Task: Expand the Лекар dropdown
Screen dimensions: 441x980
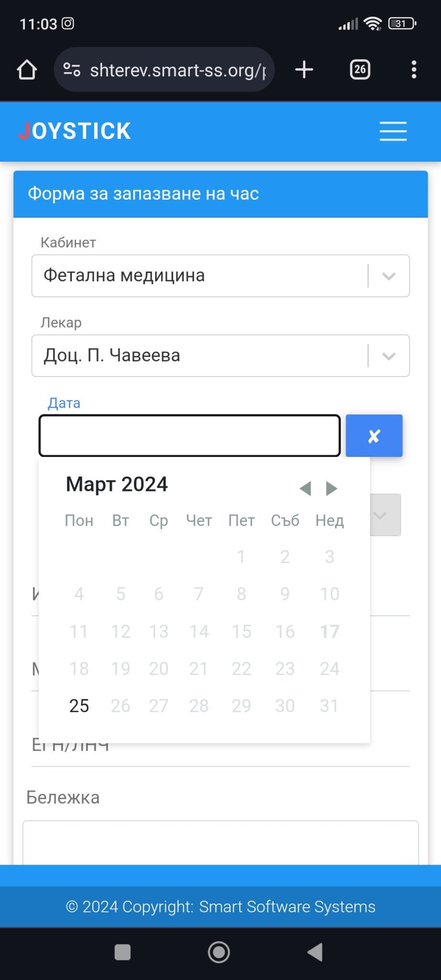Action: (389, 356)
